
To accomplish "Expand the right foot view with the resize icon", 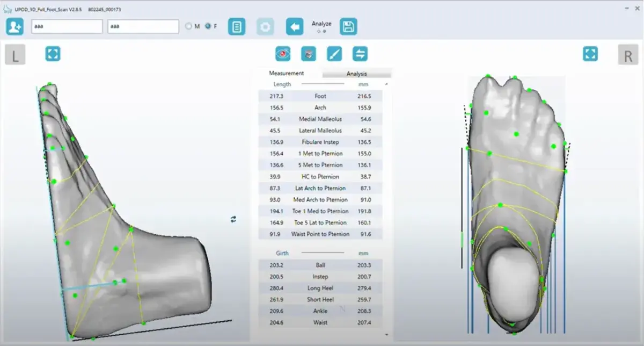I will click(x=590, y=54).
